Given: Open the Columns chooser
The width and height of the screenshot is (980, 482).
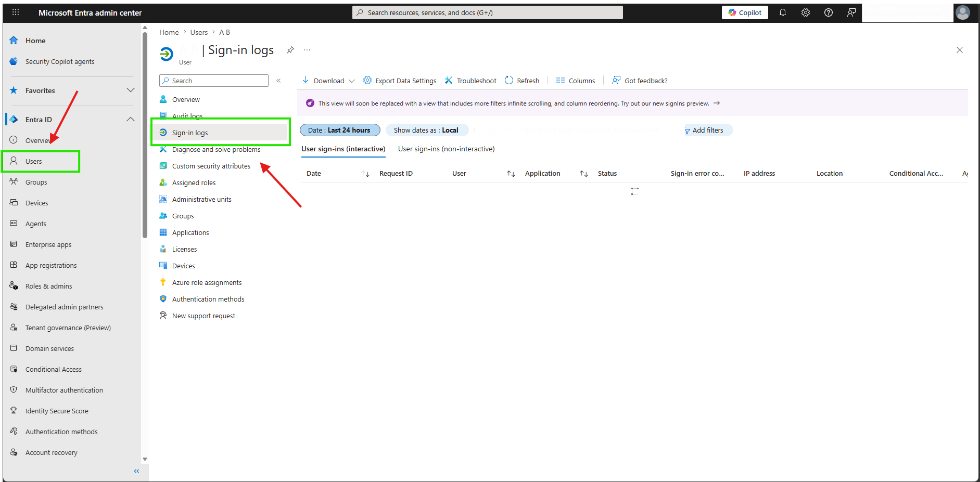Looking at the screenshot, I should [576, 81].
